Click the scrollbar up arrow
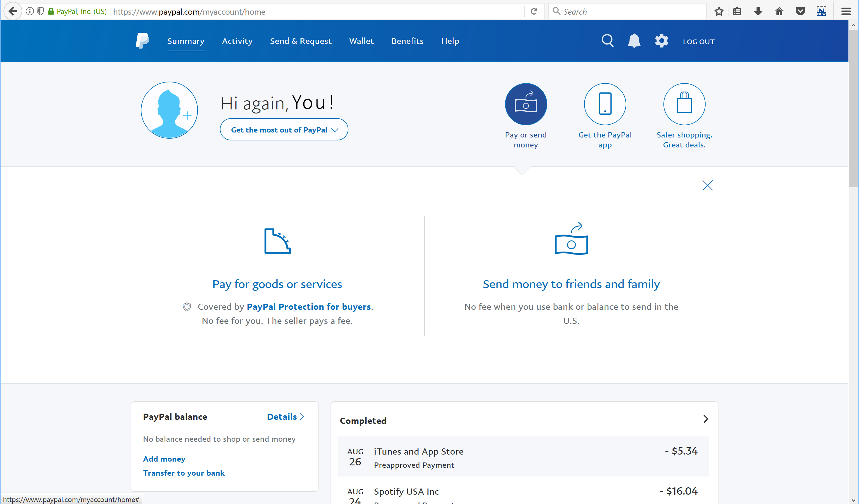Image resolution: width=859 pixels, height=504 pixels. (853, 25)
